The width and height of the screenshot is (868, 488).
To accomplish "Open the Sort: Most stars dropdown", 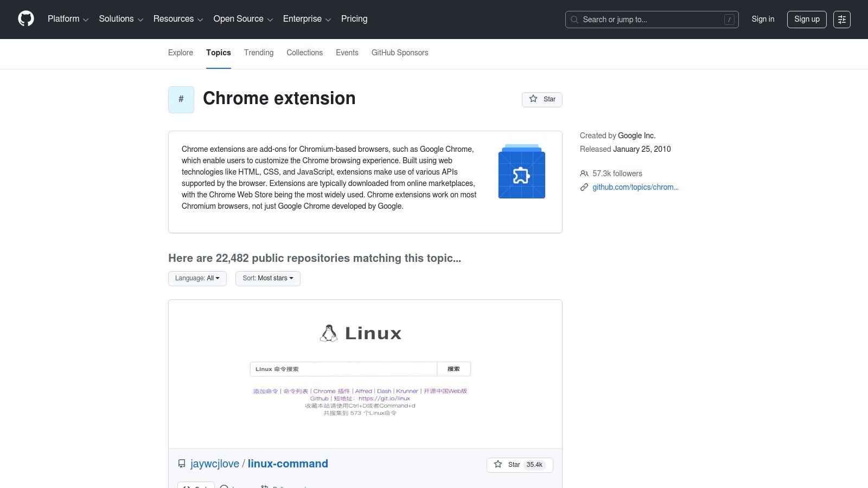I will click(x=267, y=278).
